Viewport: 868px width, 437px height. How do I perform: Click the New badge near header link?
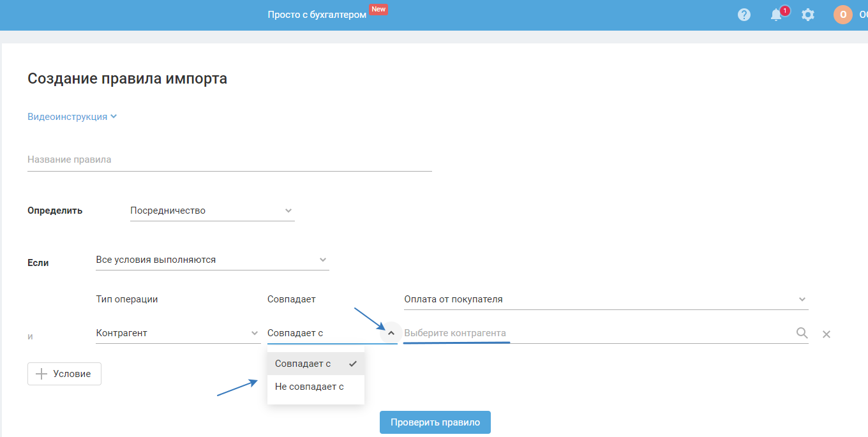[378, 10]
